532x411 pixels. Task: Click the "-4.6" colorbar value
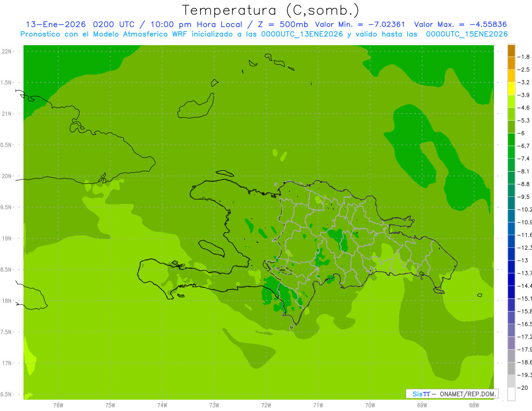point(524,108)
